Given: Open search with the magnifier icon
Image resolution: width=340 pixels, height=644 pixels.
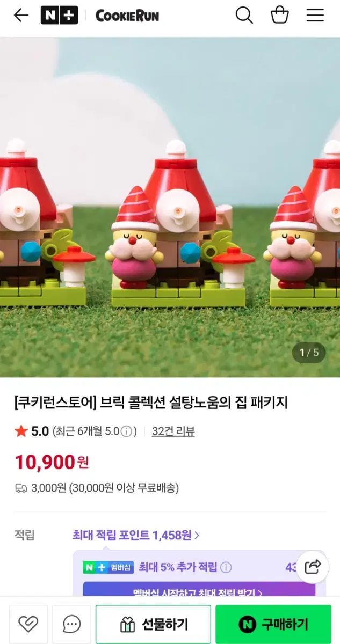Looking at the screenshot, I should pyautogui.click(x=244, y=16).
